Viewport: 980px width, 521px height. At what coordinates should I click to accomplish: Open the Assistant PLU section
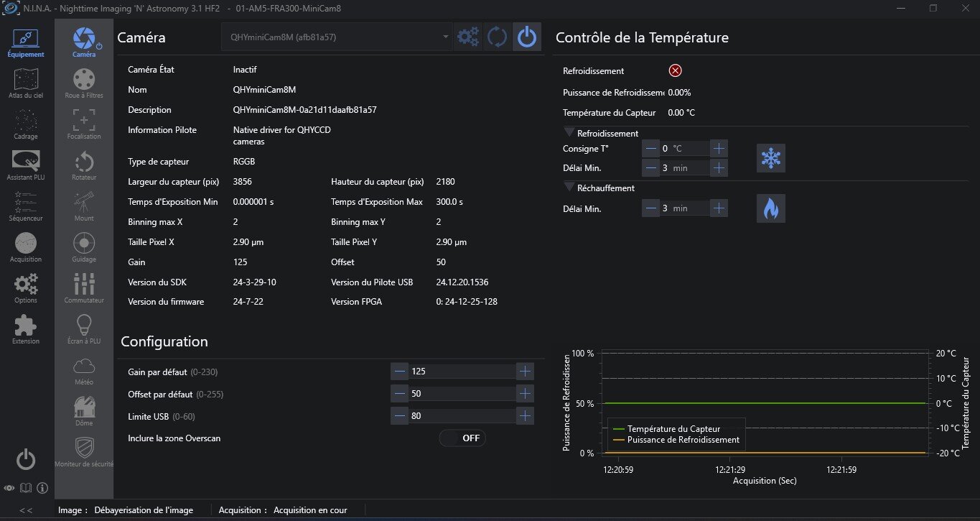(26, 165)
